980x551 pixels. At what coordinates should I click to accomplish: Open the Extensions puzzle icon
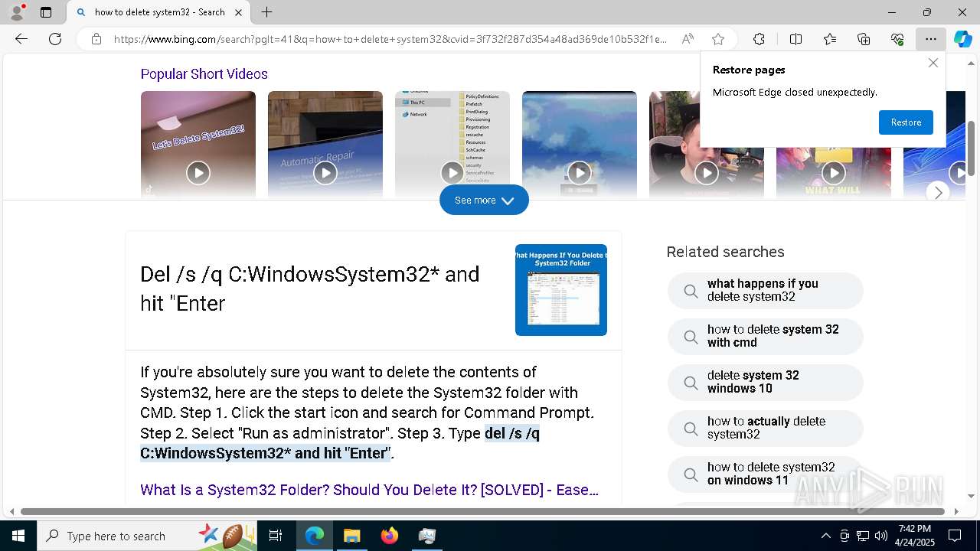[759, 39]
